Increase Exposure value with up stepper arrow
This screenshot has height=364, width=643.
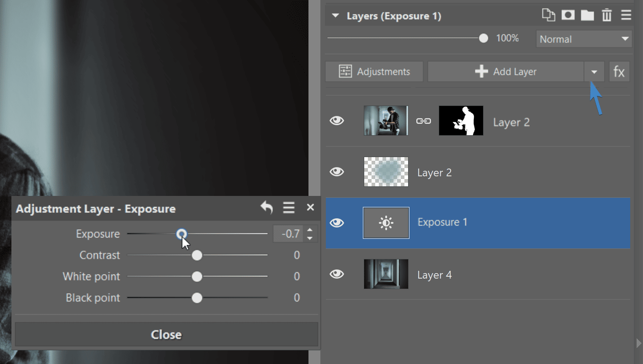(310, 230)
